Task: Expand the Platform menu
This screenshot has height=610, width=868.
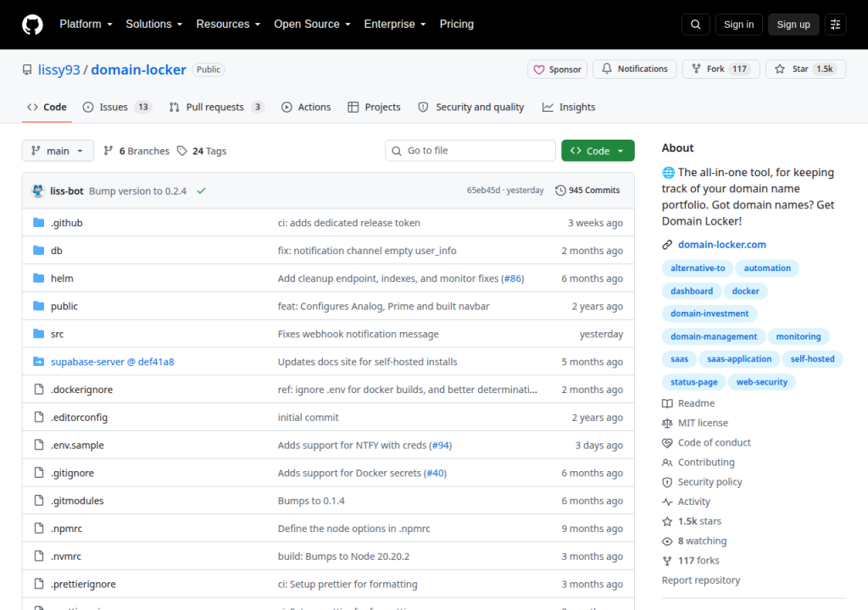Action: (x=86, y=25)
